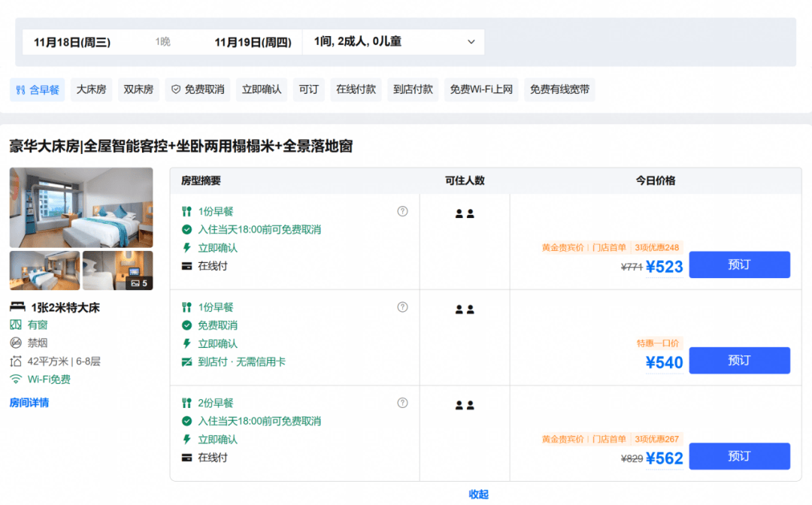The height and width of the screenshot is (505, 812).
Task: Click the card icon in the ¥562 plan
Action: pos(187,458)
